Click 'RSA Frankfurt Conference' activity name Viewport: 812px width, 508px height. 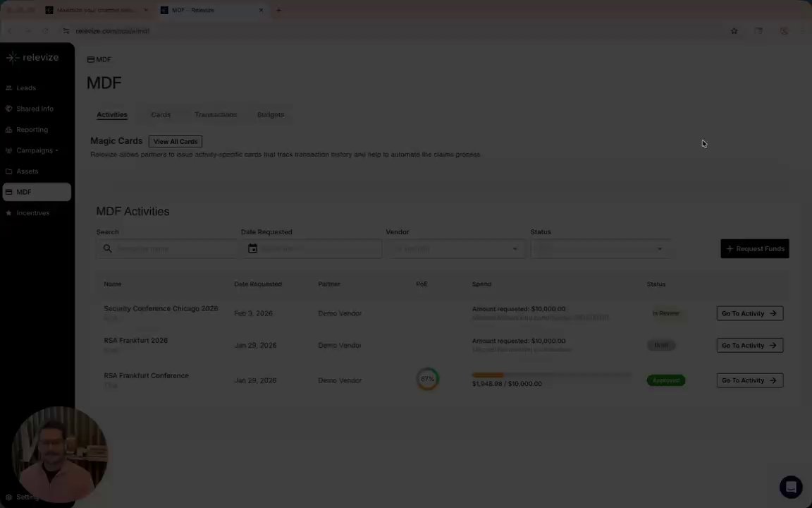146,375
